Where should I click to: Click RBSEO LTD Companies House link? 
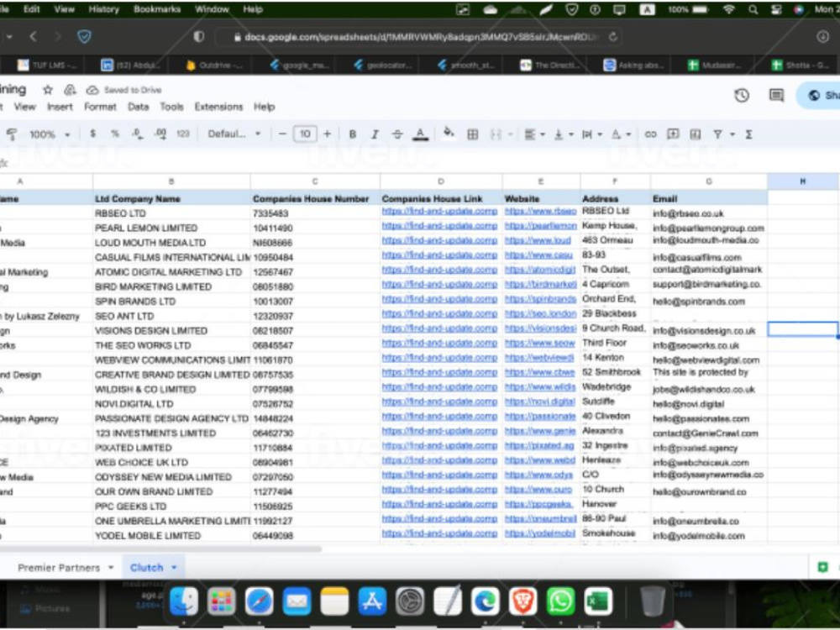point(439,211)
